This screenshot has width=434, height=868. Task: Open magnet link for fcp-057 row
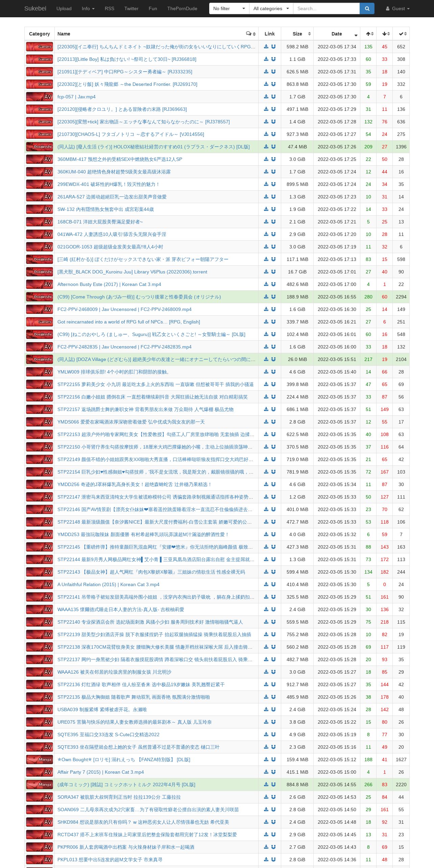pos(273,97)
